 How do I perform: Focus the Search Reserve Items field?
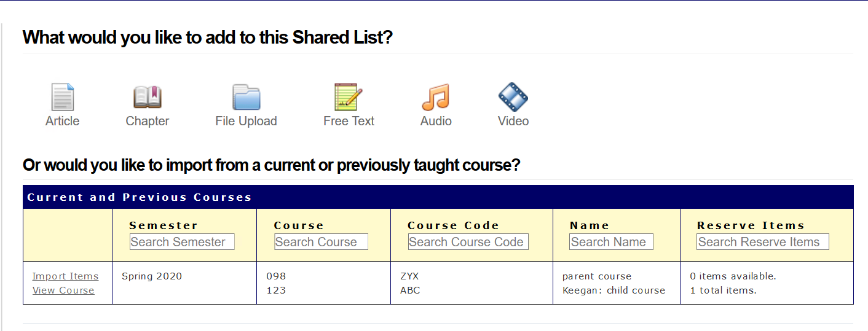point(762,242)
